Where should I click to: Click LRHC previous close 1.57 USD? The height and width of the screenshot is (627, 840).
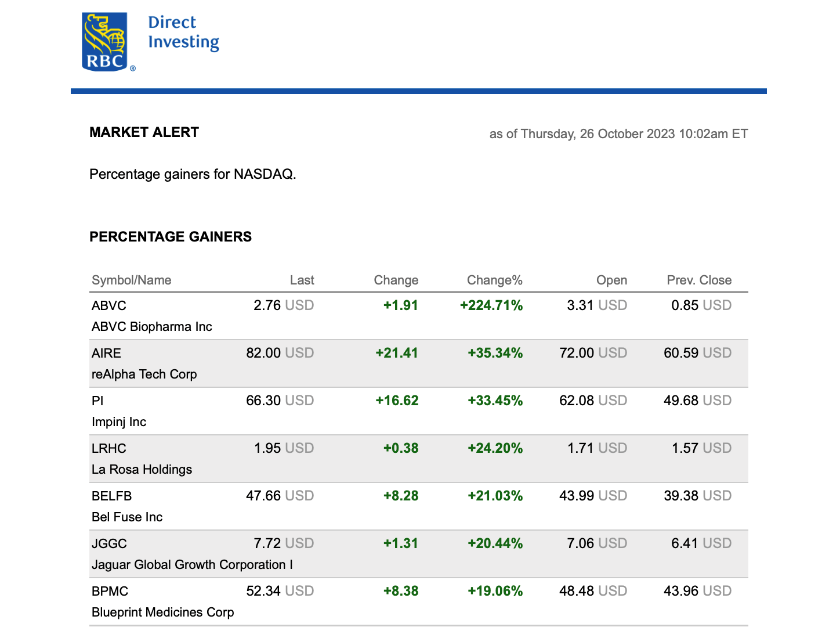[x=702, y=448]
